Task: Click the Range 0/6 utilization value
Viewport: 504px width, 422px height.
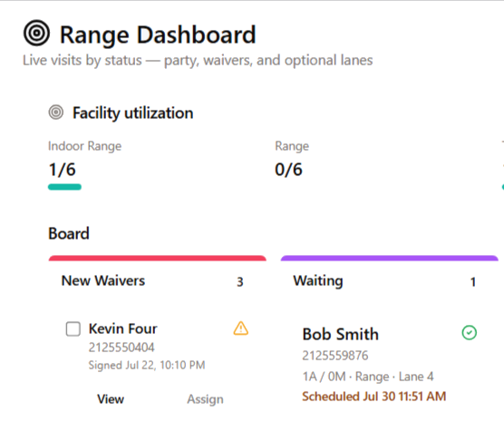Action: tap(288, 170)
